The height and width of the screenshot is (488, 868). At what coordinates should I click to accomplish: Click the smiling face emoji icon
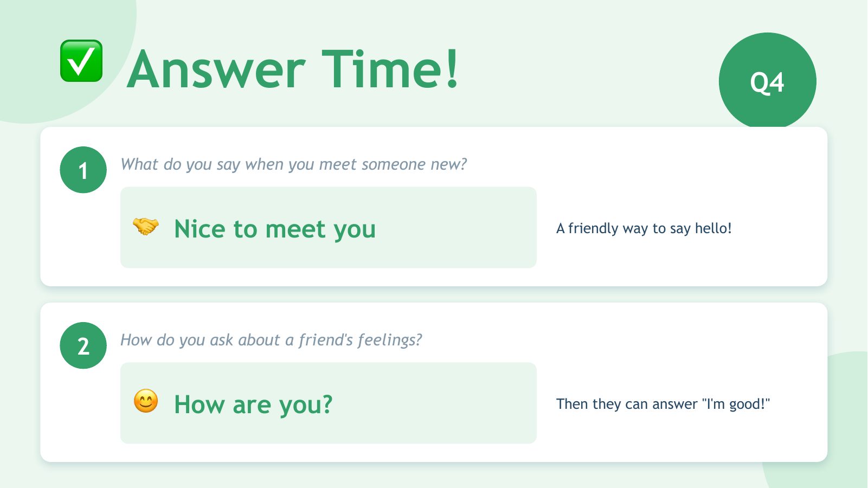(146, 401)
